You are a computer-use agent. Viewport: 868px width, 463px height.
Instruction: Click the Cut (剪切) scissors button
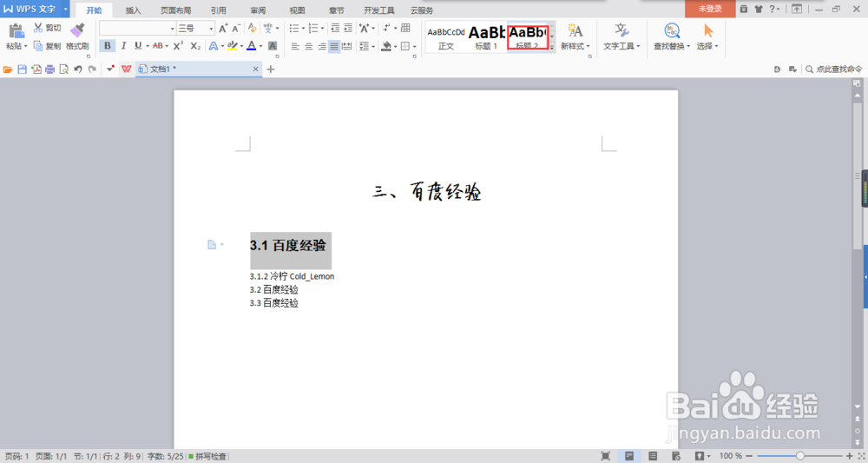pyautogui.click(x=47, y=28)
